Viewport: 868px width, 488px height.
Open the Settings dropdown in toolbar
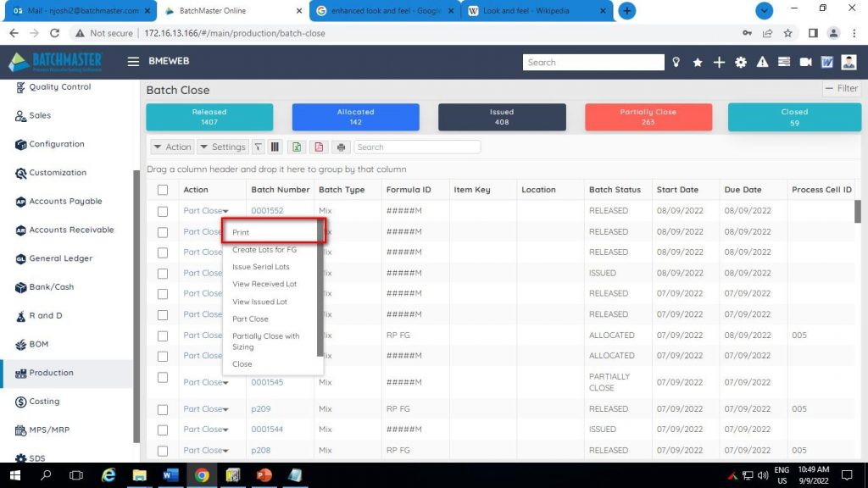222,147
